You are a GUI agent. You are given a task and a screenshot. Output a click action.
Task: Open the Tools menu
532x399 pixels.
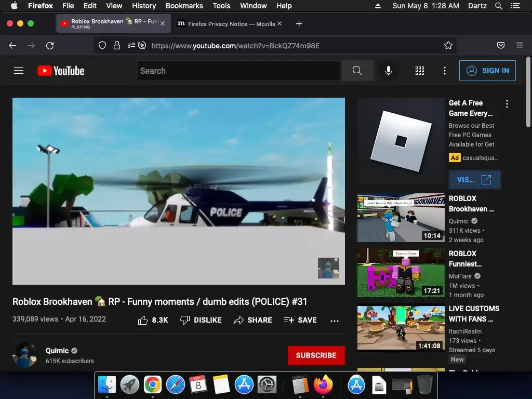(221, 6)
